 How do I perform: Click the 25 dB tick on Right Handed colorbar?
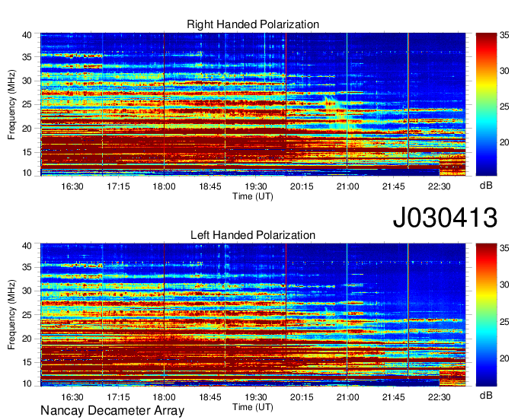coord(504,107)
